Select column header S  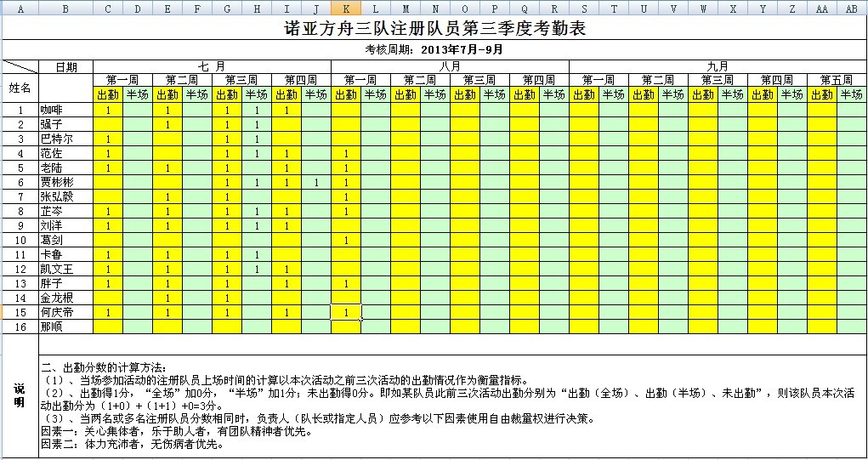pos(584,9)
